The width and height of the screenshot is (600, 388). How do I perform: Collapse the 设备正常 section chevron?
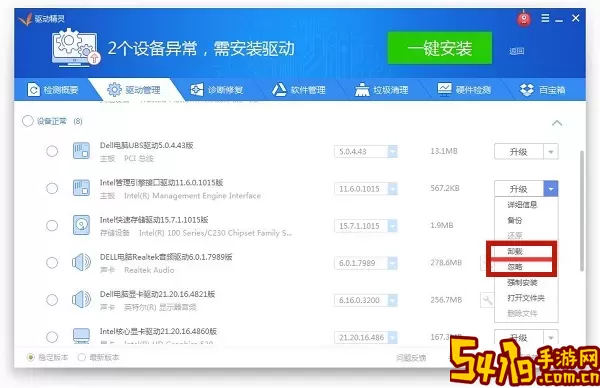point(557,123)
